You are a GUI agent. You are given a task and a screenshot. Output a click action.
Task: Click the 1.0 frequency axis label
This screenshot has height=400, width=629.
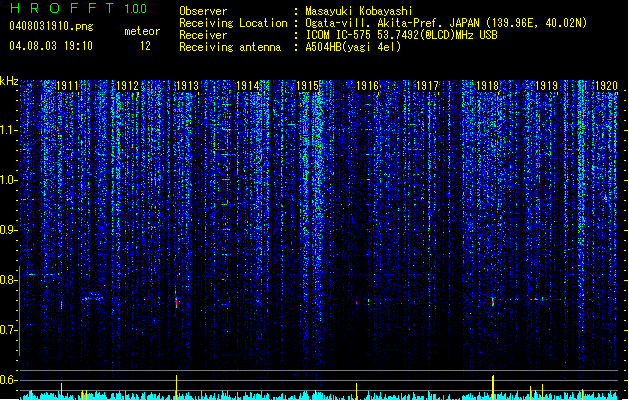[9, 180]
